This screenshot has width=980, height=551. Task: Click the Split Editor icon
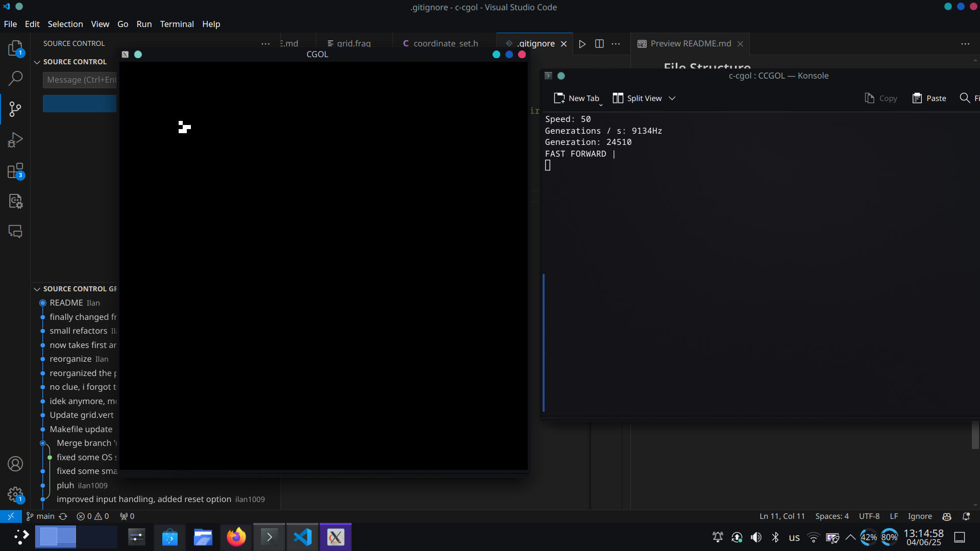point(599,44)
